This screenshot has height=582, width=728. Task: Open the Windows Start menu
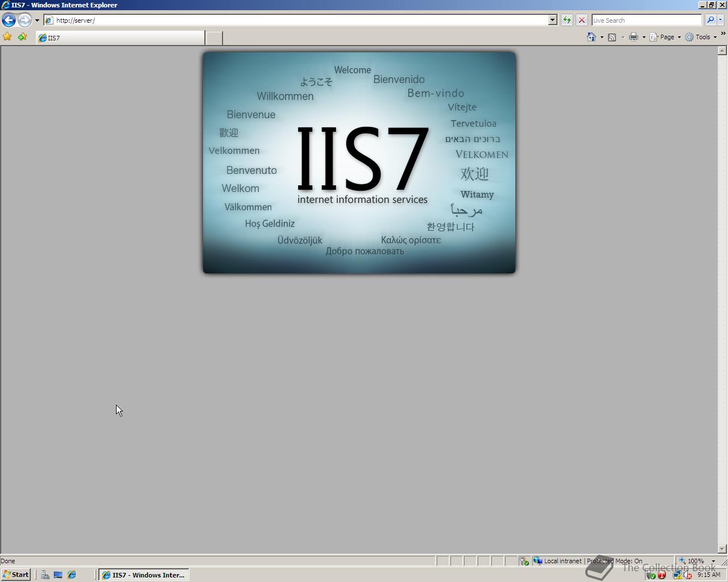tap(16, 575)
